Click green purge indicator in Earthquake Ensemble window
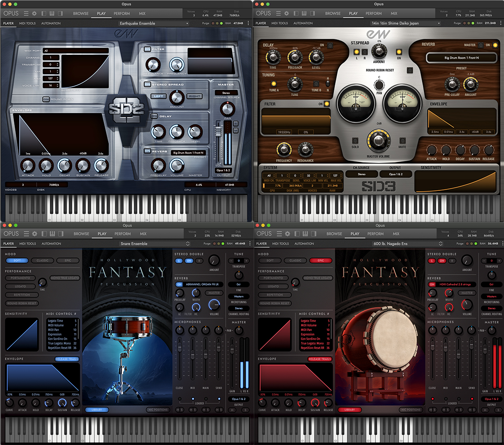This screenshot has height=445, width=504. tap(221, 23)
